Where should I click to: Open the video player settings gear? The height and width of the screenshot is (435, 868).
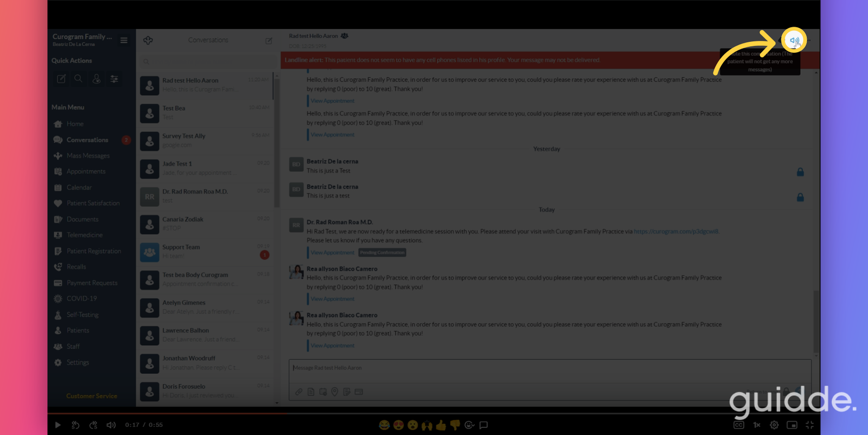774,425
